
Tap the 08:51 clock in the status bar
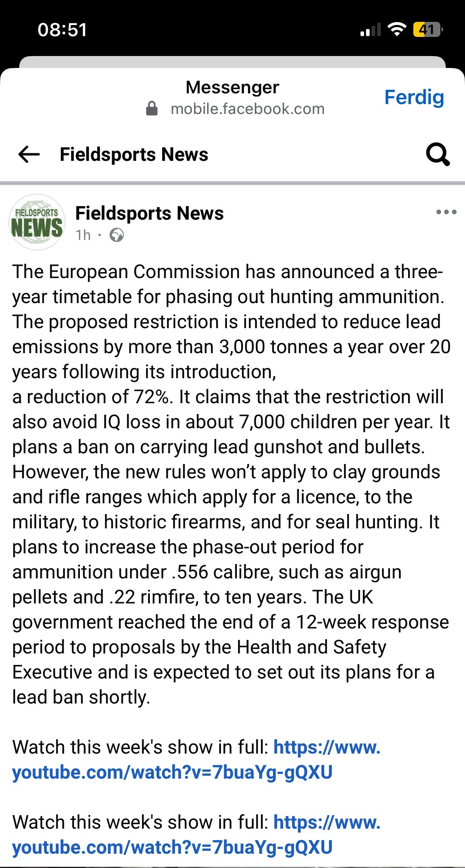tap(62, 30)
